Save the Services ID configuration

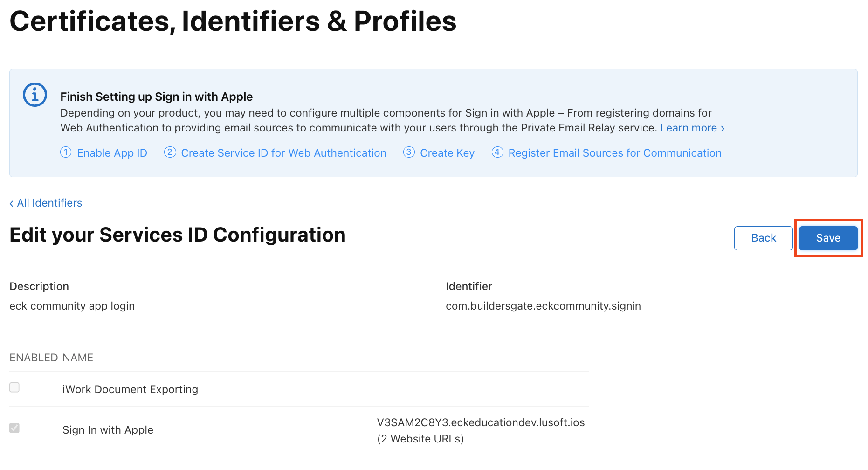pos(828,238)
